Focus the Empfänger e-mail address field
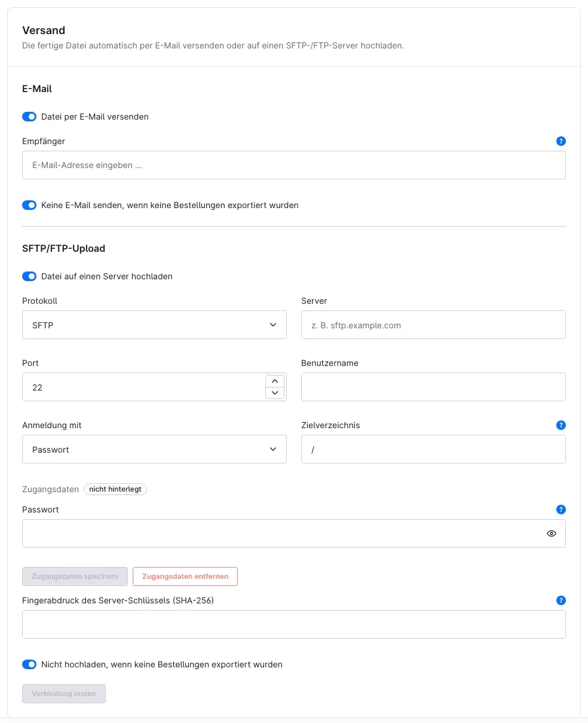 [294, 165]
